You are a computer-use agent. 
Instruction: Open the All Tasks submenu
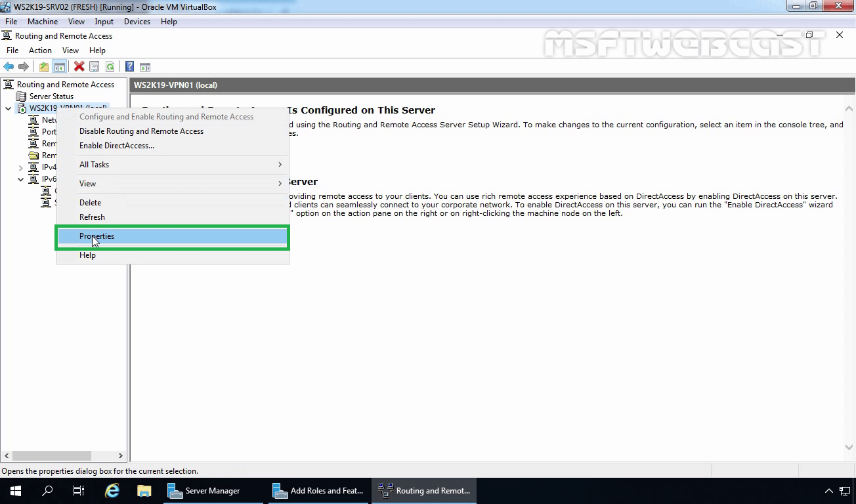(173, 165)
